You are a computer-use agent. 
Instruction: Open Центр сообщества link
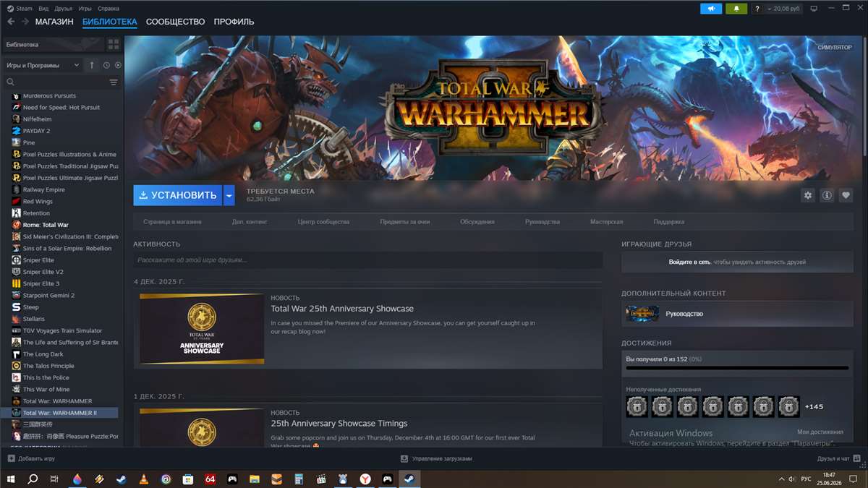coord(323,222)
